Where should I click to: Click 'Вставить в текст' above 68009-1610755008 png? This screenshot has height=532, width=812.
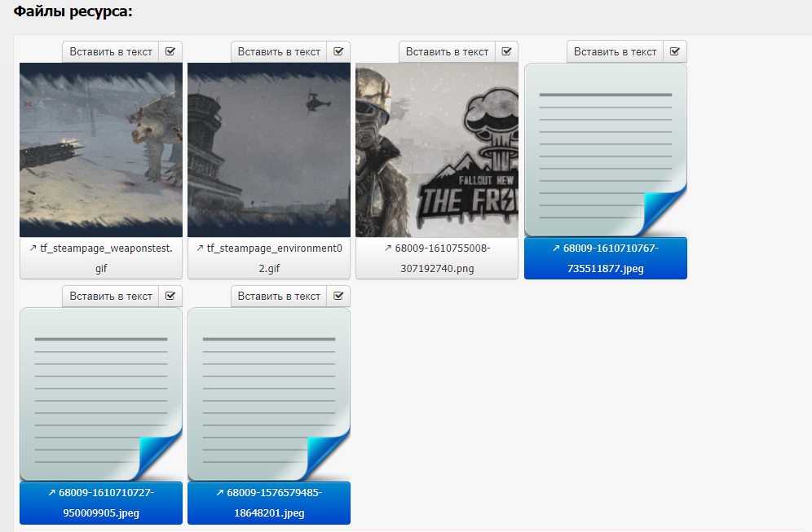coord(447,52)
